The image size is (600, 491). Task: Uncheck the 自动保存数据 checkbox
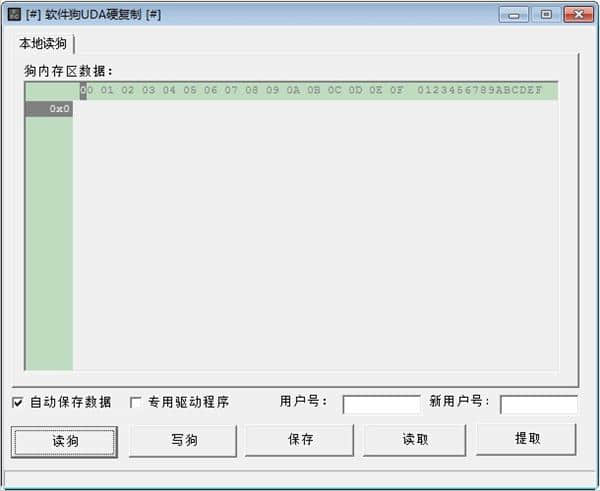click(x=17, y=403)
